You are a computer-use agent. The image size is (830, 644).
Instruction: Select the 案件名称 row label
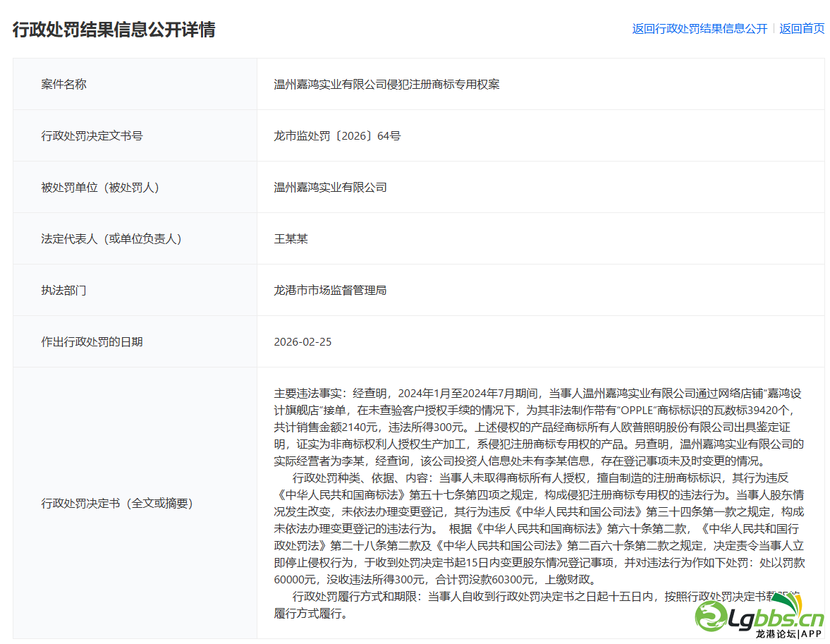click(x=64, y=84)
